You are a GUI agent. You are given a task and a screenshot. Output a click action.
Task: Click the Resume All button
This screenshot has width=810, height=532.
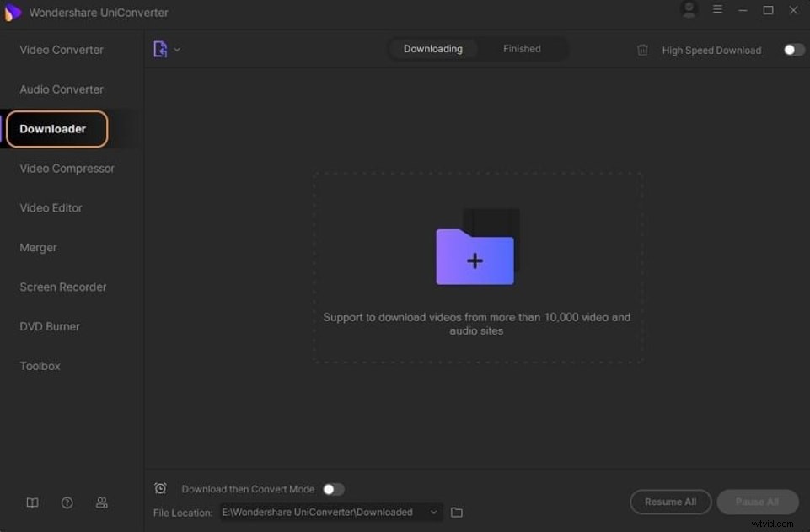tap(670, 502)
